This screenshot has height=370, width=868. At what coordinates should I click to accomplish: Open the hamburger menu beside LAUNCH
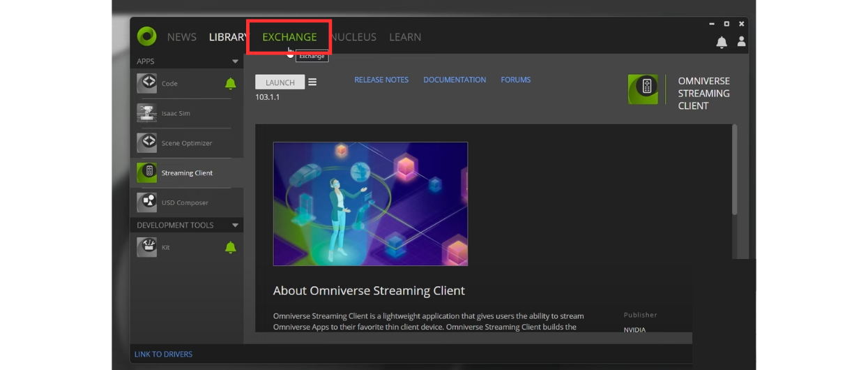point(312,82)
